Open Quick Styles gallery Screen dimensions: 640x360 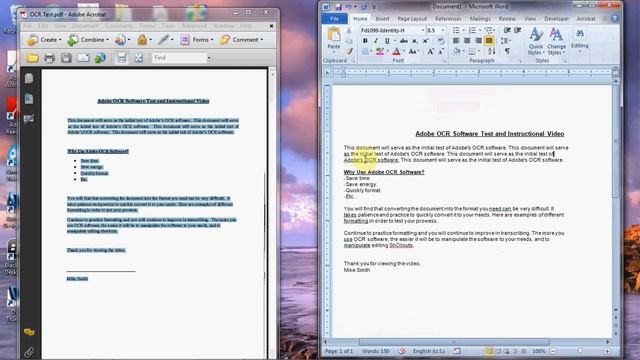[536, 41]
